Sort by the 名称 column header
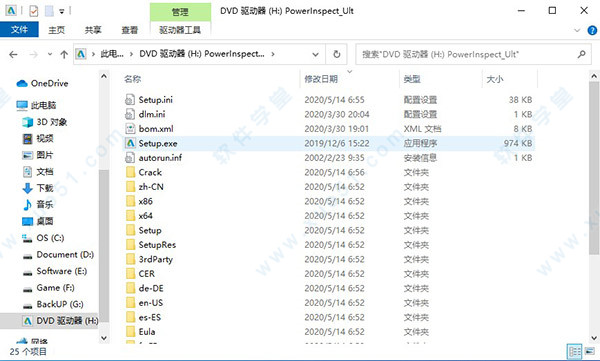Viewport: 600px width, 361px height. pyautogui.click(x=133, y=79)
